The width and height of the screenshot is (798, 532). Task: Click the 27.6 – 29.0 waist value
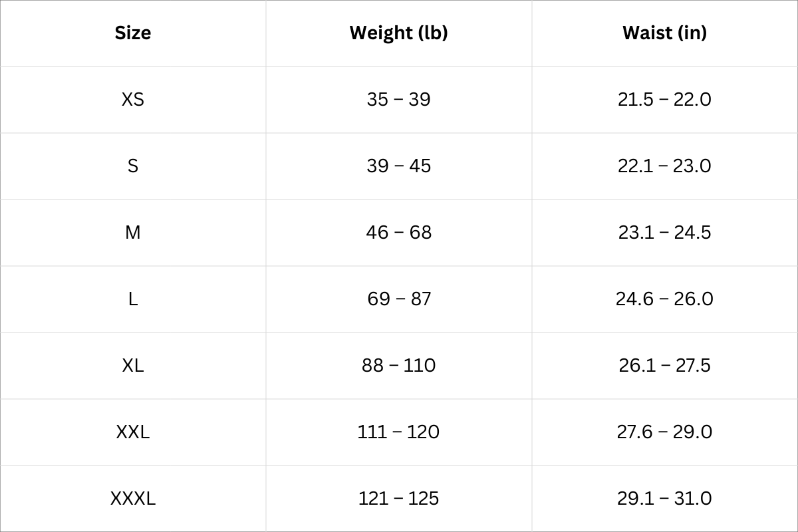pyautogui.click(x=664, y=432)
